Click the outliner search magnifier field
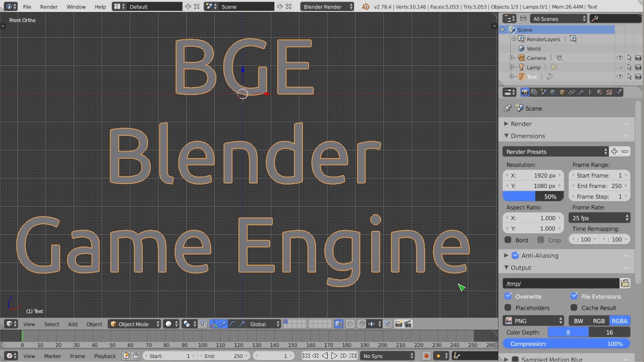The image size is (644, 362). click(x=616, y=19)
